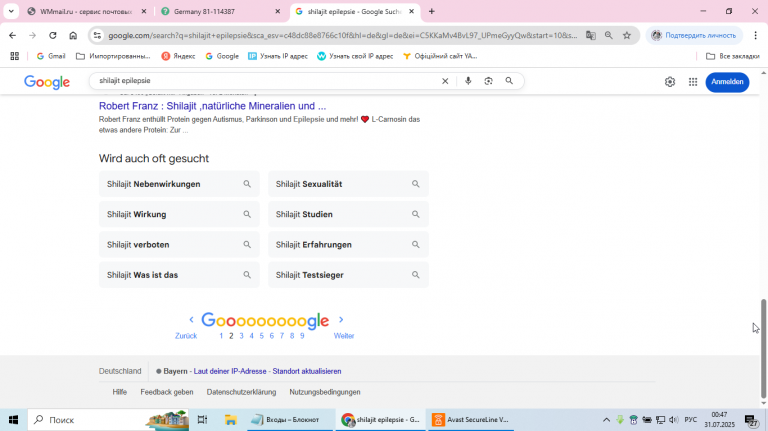768x431 pixels.
Task: Click into the Google search input field
Action: pos(267,81)
